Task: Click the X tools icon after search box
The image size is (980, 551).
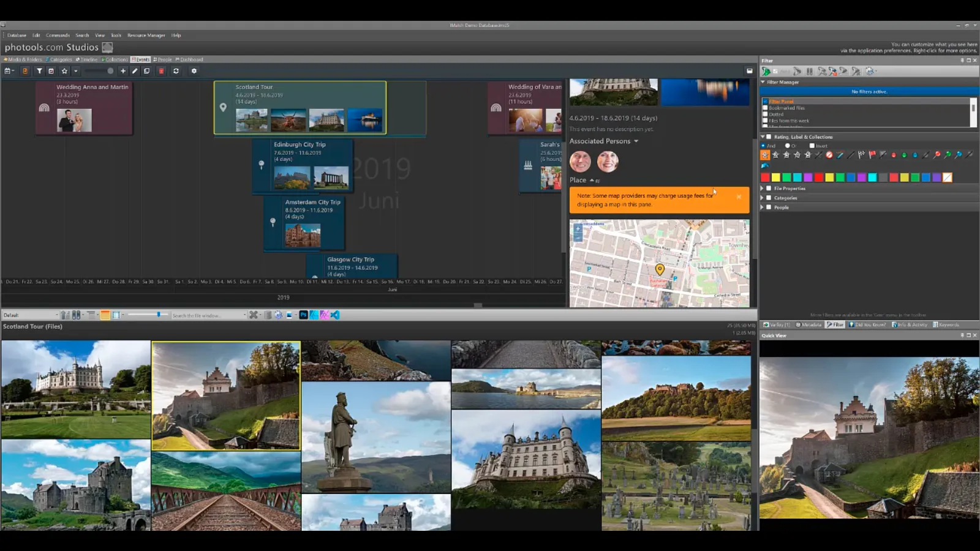Action: [x=253, y=315]
